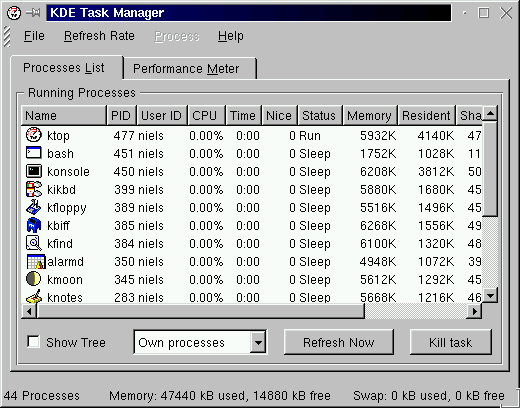The width and height of the screenshot is (520, 408).
Task: Open the window menu icon in title bar
Action: 14,13
